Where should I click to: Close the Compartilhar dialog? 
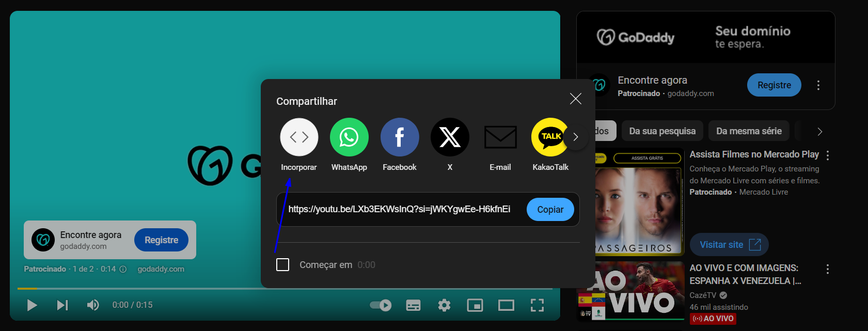coord(576,99)
